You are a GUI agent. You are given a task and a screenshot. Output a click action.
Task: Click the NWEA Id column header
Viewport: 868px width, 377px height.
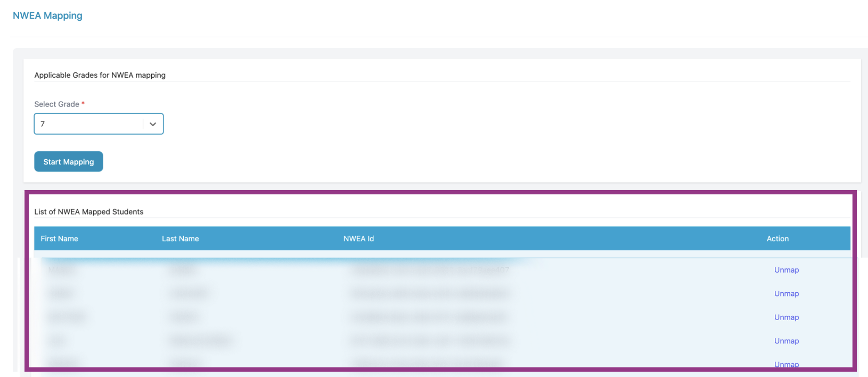359,239
